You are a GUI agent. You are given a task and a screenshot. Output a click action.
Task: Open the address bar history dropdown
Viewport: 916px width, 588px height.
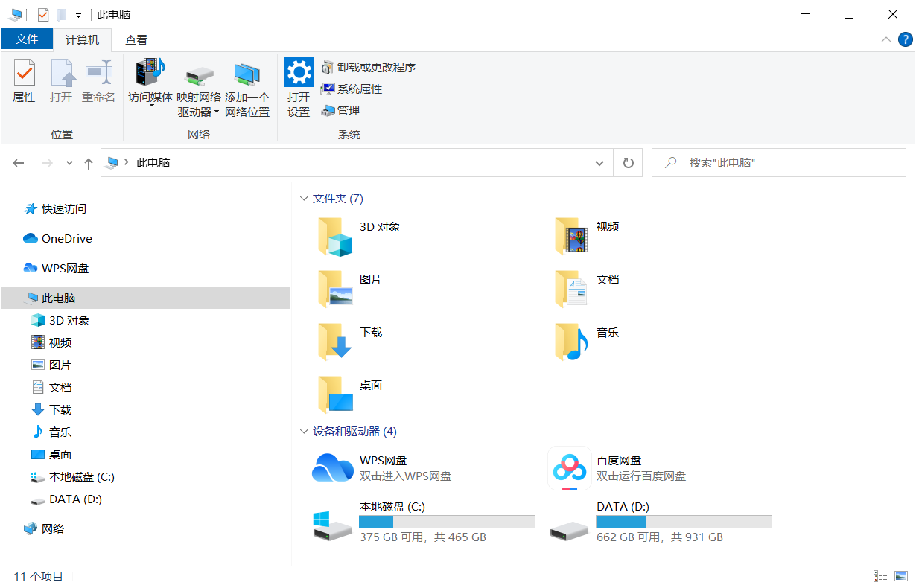[599, 162]
